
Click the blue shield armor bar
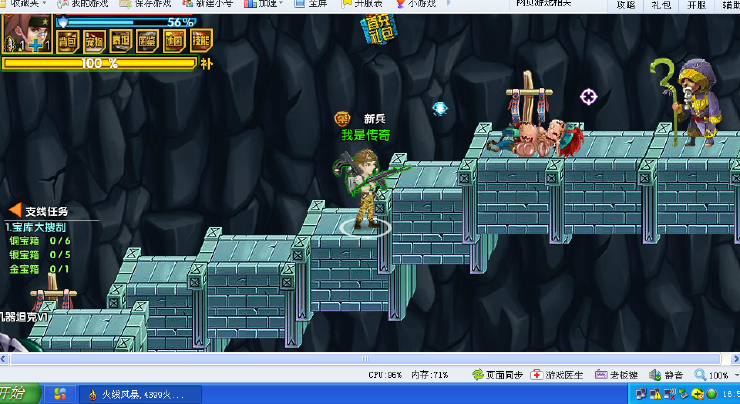(x=125, y=22)
